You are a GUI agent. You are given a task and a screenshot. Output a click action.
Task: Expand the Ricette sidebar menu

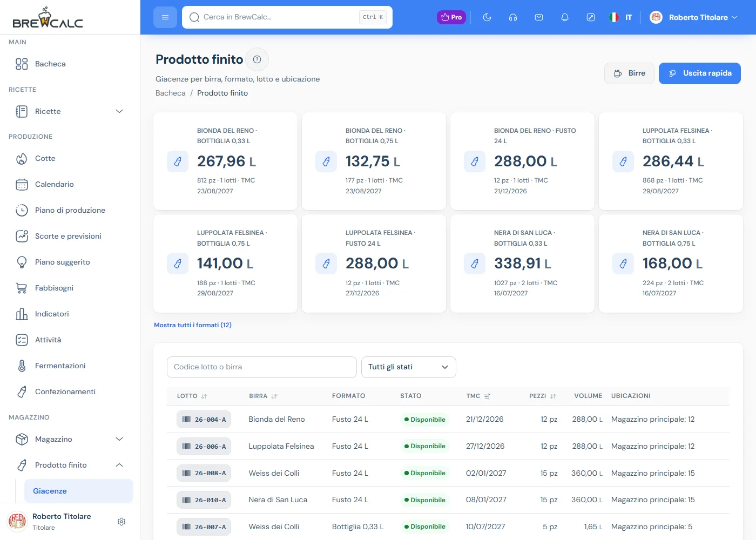pos(70,111)
